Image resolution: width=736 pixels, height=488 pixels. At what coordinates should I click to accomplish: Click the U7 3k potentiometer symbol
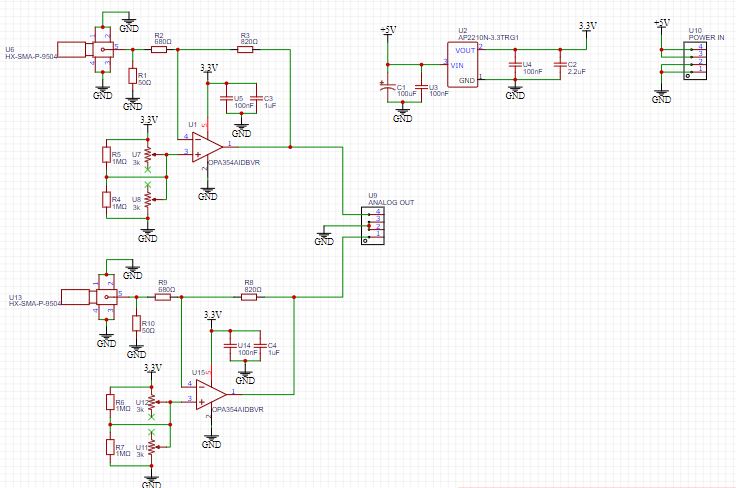coord(148,155)
